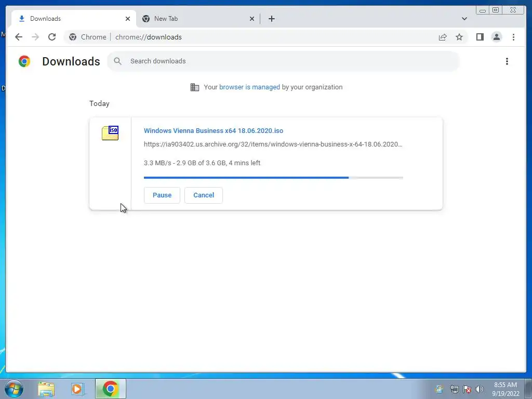Close the New Tab tab
Screen dimensions: 532x399
(x=252, y=19)
